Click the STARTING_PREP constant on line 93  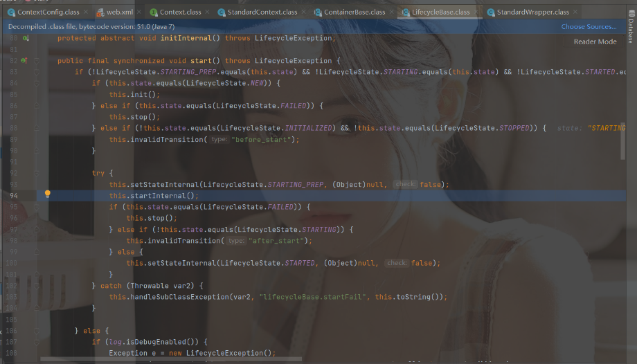296,185
